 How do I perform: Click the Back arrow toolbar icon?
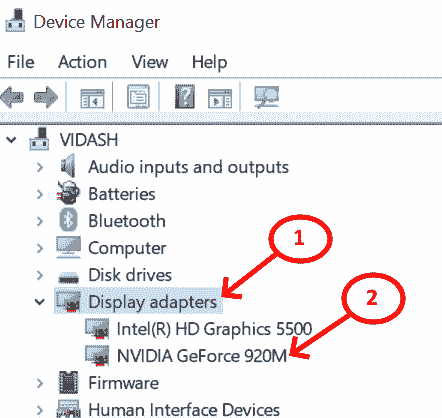(12, 97)
